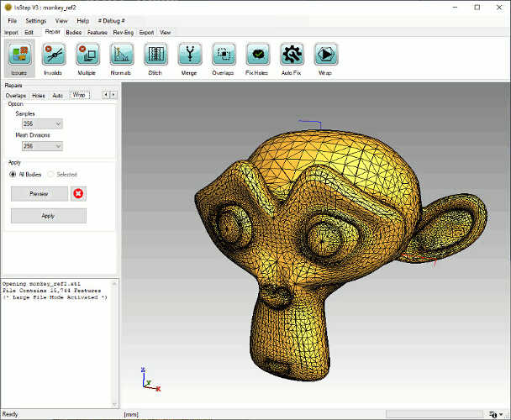Image resolution: width=511 pixels, height=420 pixels.
Task: Choose the Selected radio option
Action: pos(51,174)
